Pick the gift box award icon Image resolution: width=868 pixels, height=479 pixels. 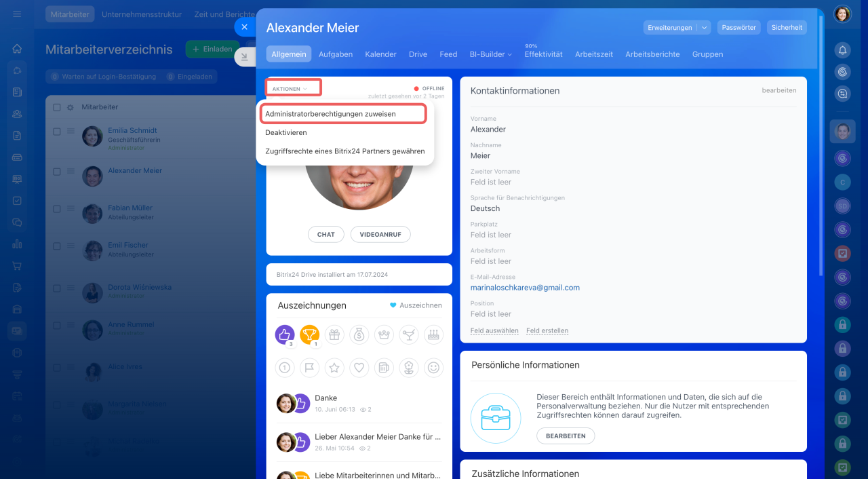tap(334, 334)
